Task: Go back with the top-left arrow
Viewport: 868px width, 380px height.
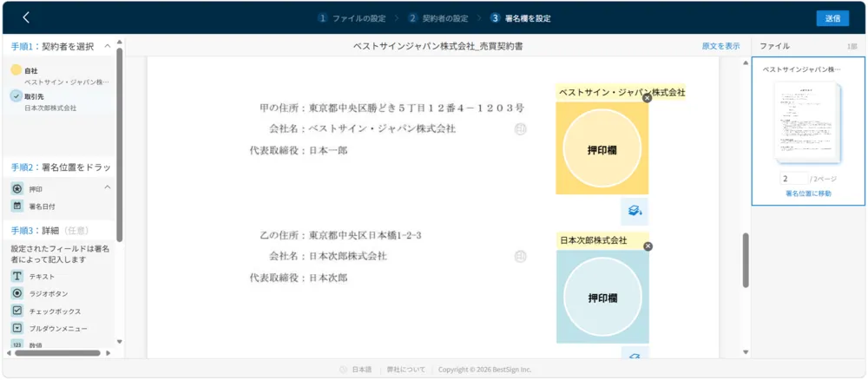Action: point(26,17)
